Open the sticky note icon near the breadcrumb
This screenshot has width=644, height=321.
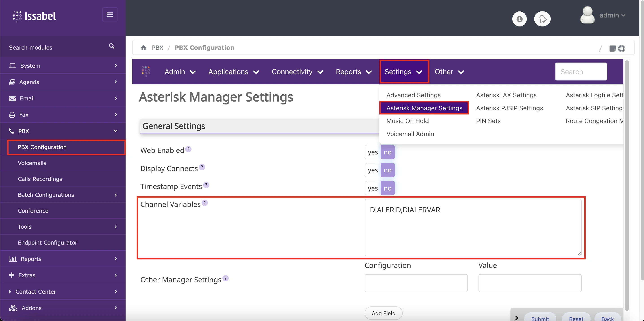[613, 48]
